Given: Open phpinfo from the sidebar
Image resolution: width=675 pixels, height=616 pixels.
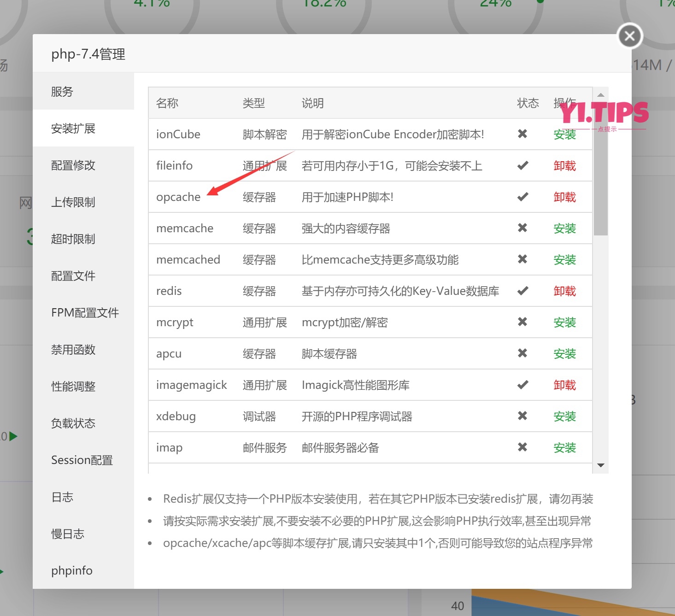Looking at the screenshot, I should [71, 570].
